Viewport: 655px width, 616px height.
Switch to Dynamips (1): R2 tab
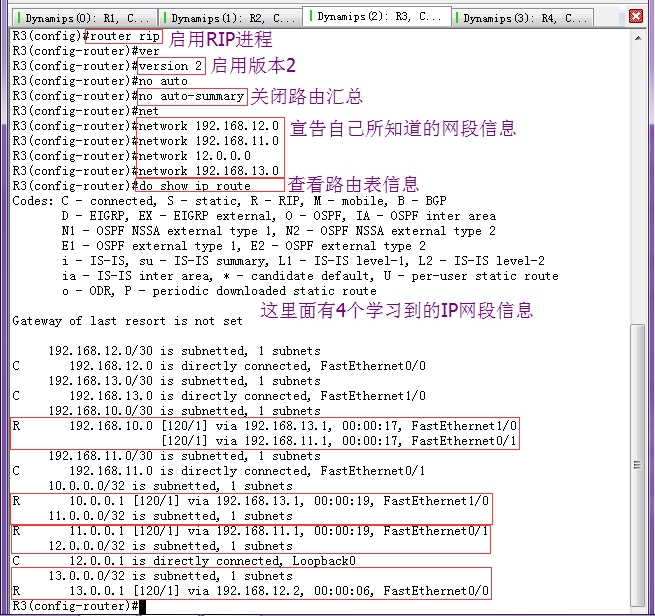tap(230, 18)
